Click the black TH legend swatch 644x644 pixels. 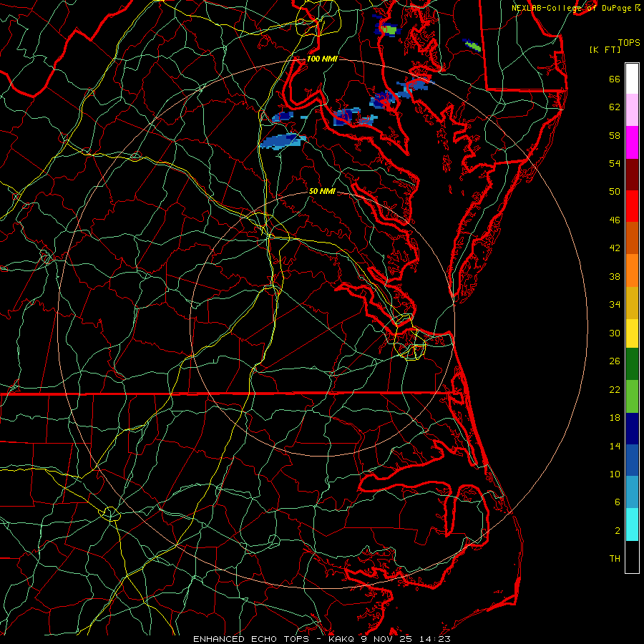click(632, 557)
